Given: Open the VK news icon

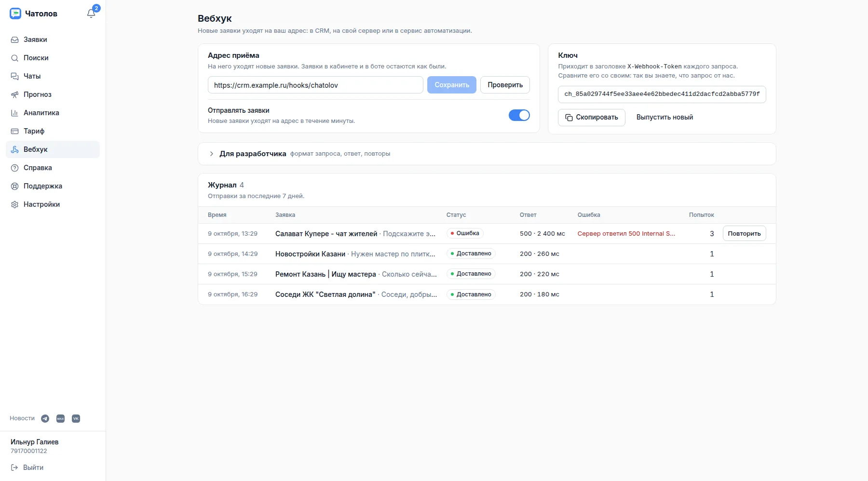Looking at the screenshot, I should [x=76, y=418].
